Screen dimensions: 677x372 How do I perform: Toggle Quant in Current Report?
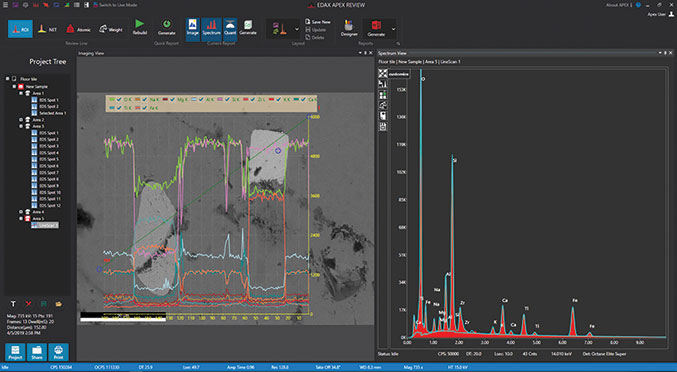pyautogui.click(x=230, y=29)
